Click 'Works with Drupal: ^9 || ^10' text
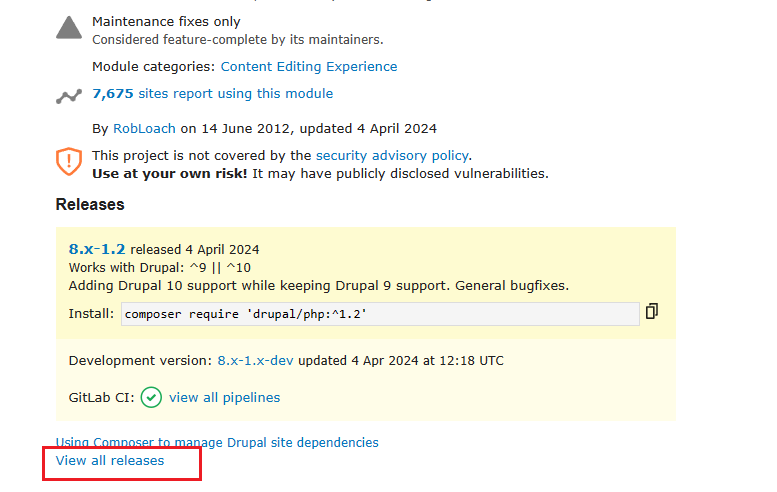This screenshot has width=777, height=492. pos(160,268)
